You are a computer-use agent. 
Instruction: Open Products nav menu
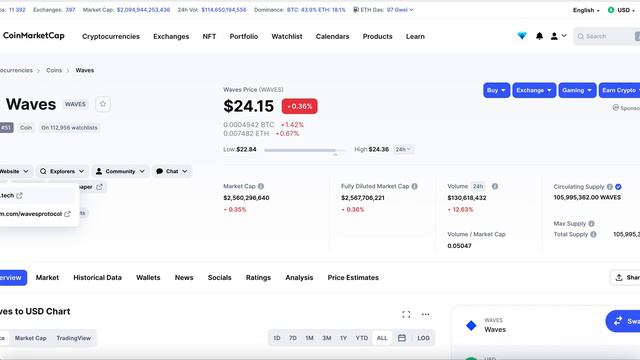(377, 36)
